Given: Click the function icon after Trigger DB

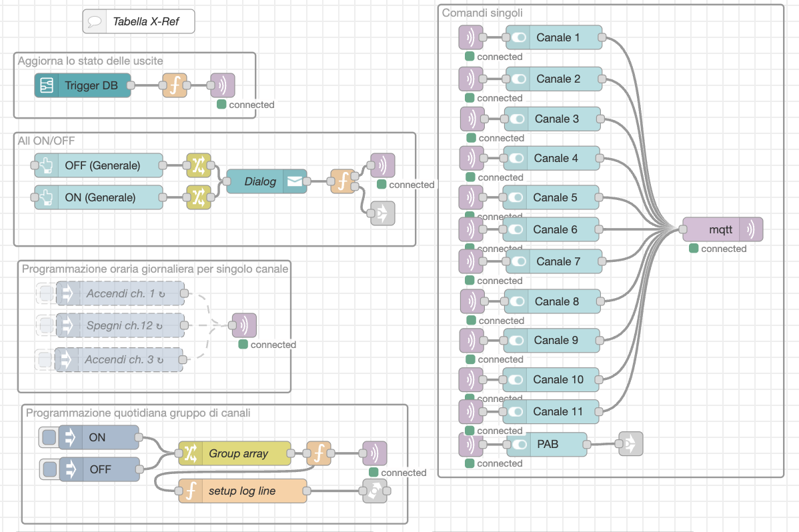Looking at the screenshot, I should coord(175,85).
